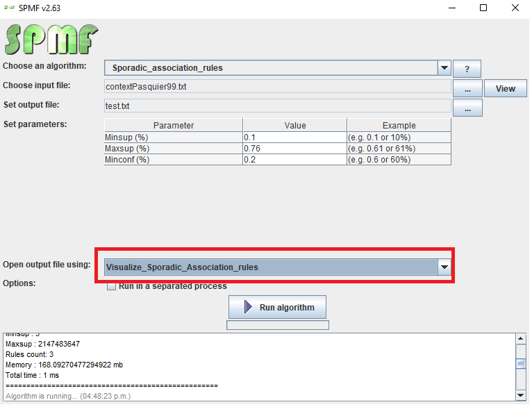
Task: Edit the Maxsup (%) value 0.76 cell
Action: [294, 149]
